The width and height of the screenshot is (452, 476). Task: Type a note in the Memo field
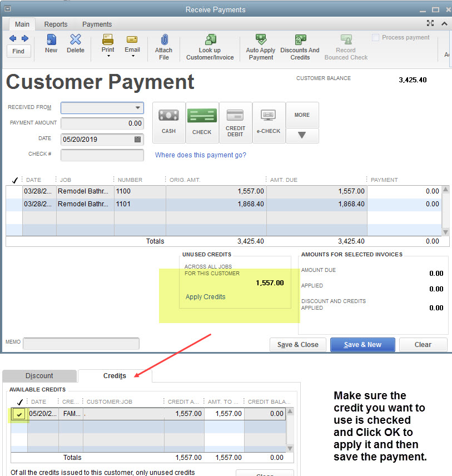(81, 342)
